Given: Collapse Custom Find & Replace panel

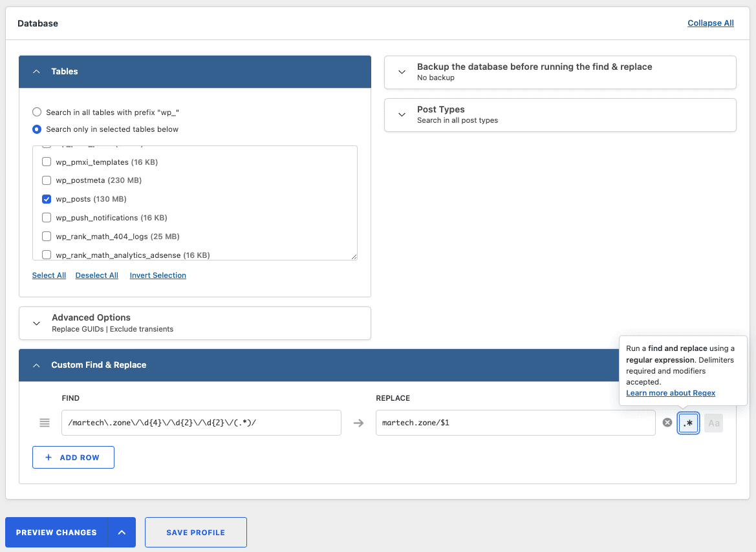Looking at the screenshot, I should (36, 365).
